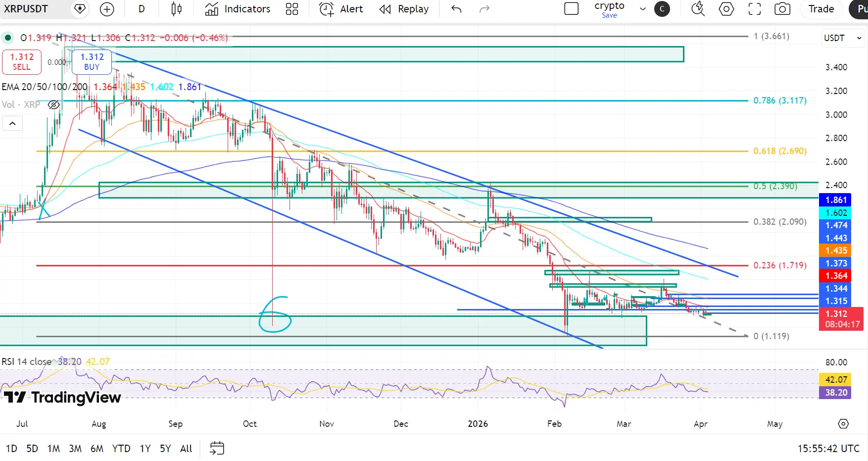Switch to 1D time range
The image size is (868, 461).
[11, 449]
